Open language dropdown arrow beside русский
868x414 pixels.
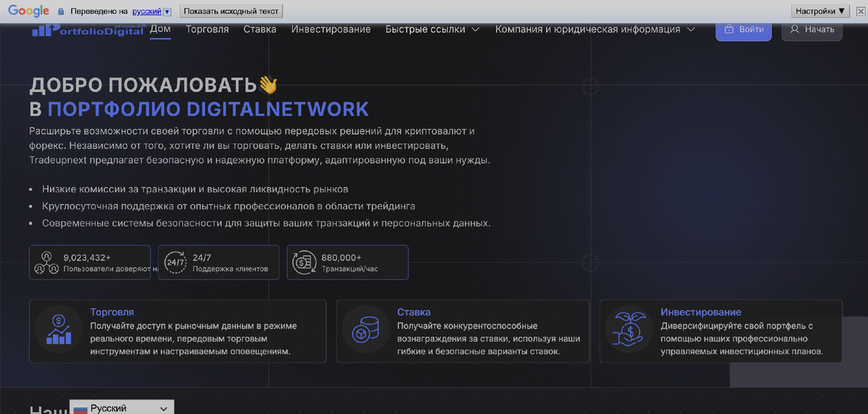click(x=168, y=12)
